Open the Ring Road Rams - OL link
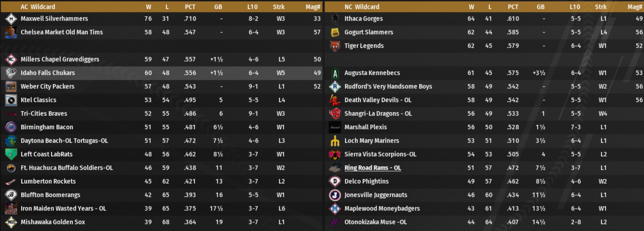 pyautogui.click(x=373, y=168)
